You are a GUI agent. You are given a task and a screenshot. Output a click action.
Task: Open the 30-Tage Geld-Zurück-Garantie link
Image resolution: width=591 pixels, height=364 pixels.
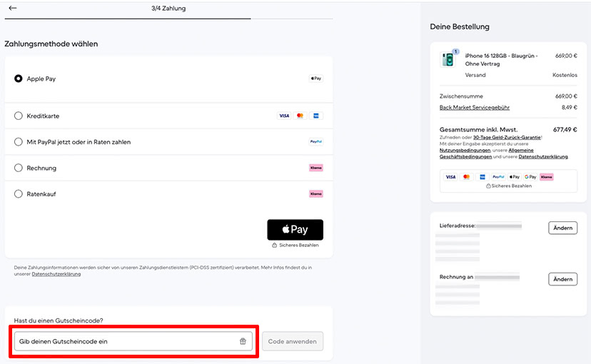pos(508,137)
